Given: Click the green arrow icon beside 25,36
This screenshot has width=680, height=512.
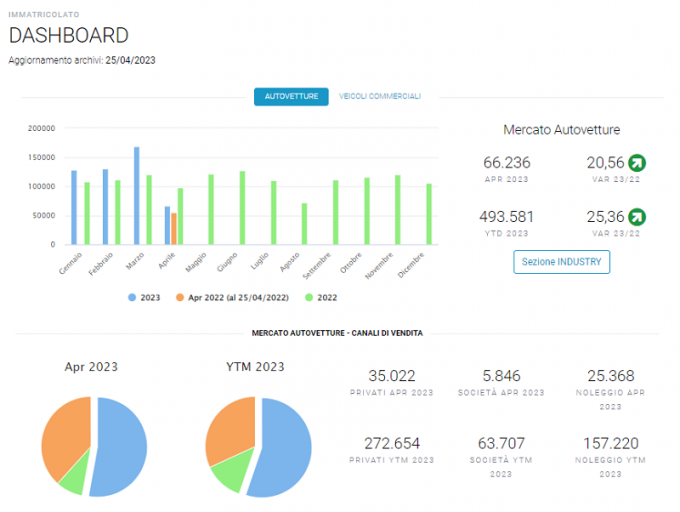Looking at the screenshot, I should pyautogui.click(x=637, y=217).
